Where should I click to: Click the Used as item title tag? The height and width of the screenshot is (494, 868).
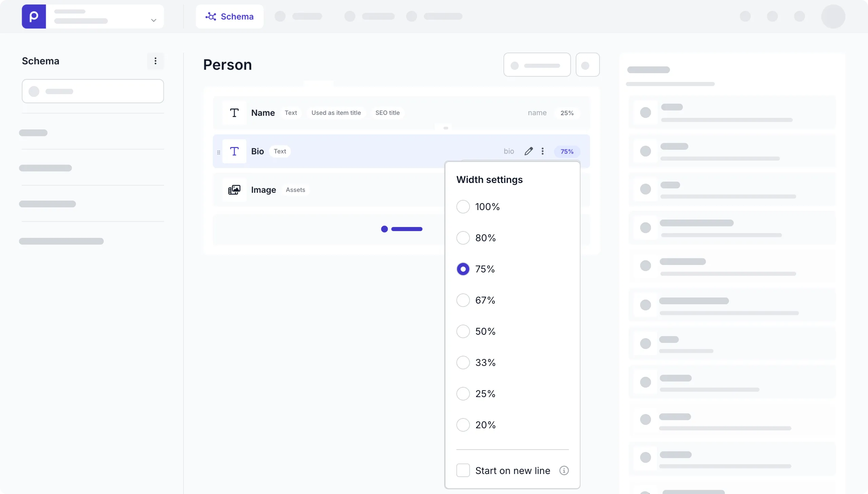[336, 113]
